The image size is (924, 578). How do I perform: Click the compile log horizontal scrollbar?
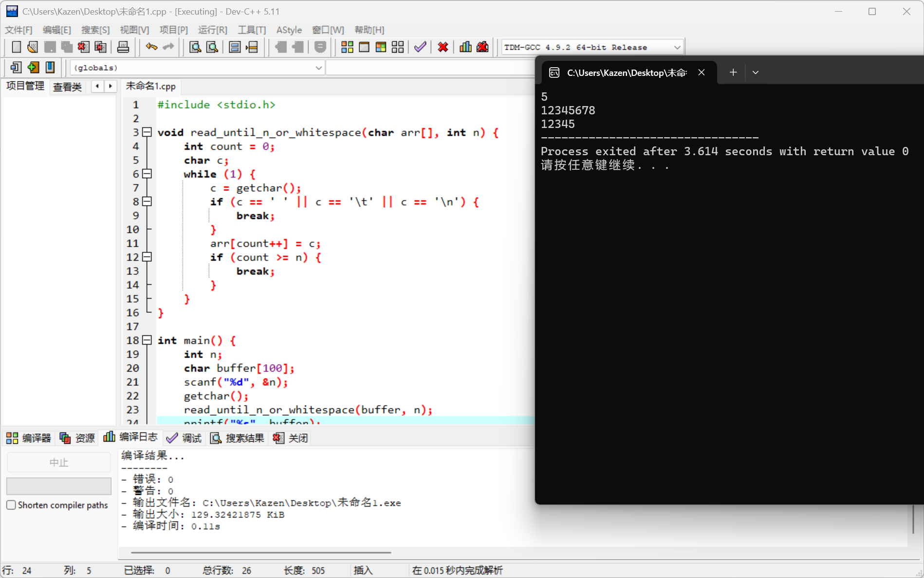(x=261, y=553)
